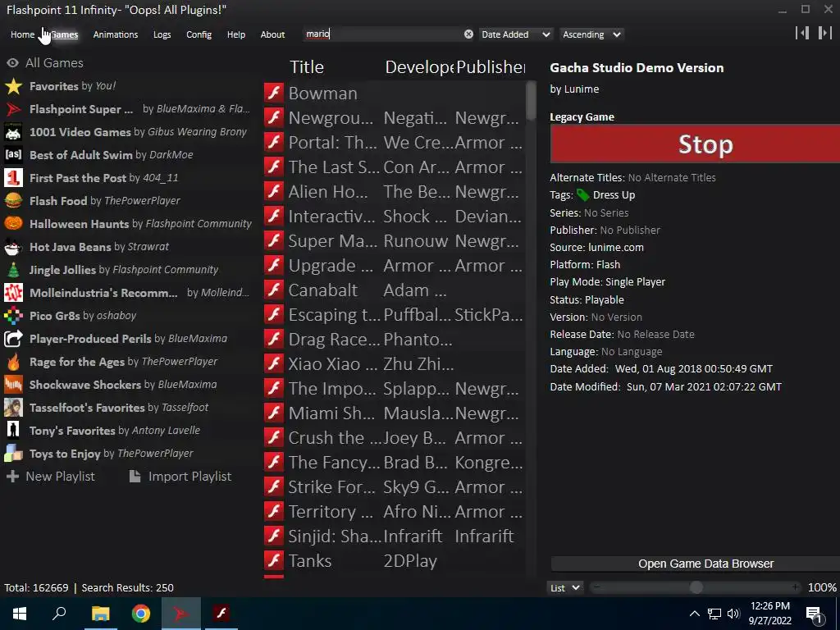Screen dimensions: 840x630
Task: Select the Jingle Jollies tree icon
Action: 13,270
